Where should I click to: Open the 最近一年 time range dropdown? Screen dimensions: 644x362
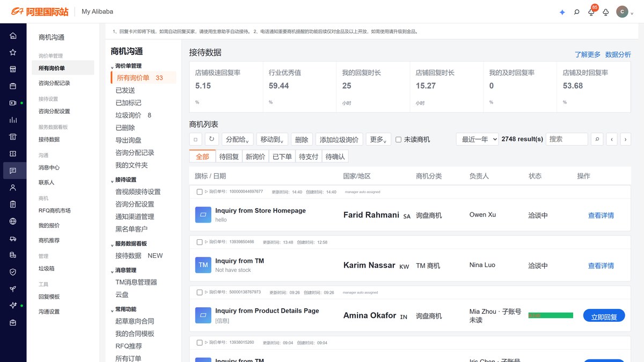click(x=477, y=139)
